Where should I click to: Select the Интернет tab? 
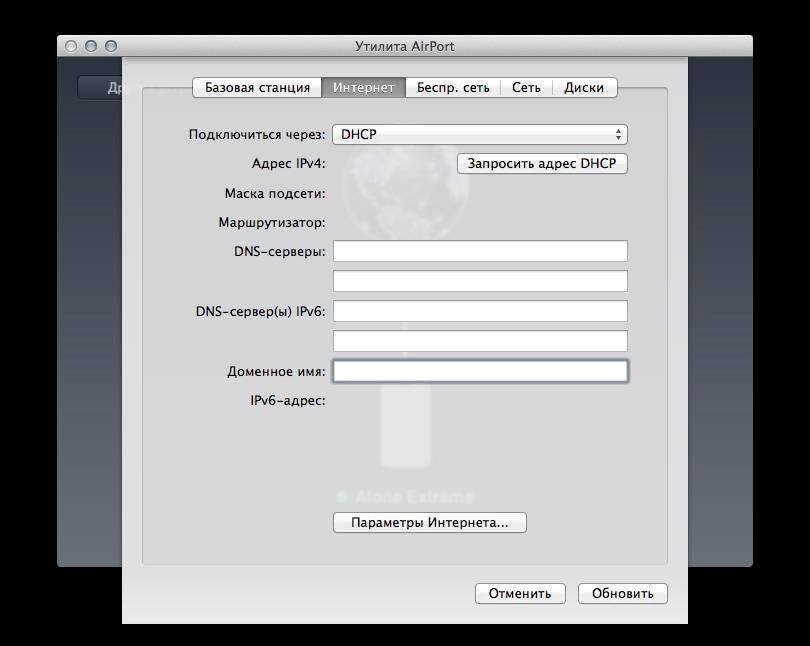(x=364, y=87)
